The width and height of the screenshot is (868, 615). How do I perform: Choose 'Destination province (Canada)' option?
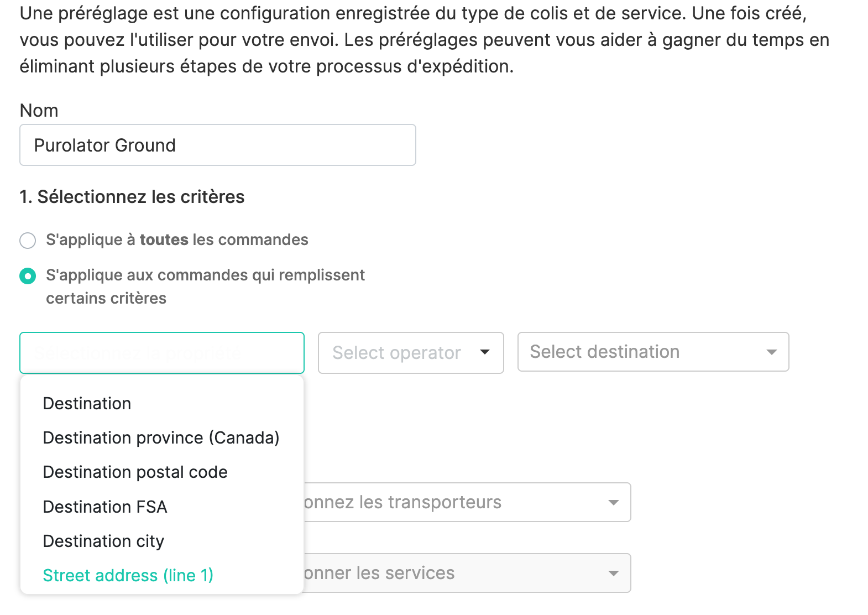tap(161, 438)
